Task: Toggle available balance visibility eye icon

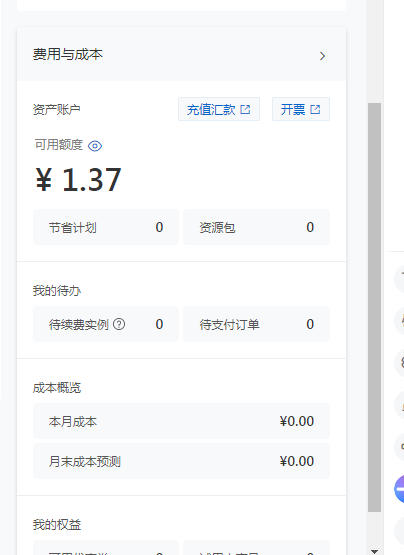Action: (95, 146)
